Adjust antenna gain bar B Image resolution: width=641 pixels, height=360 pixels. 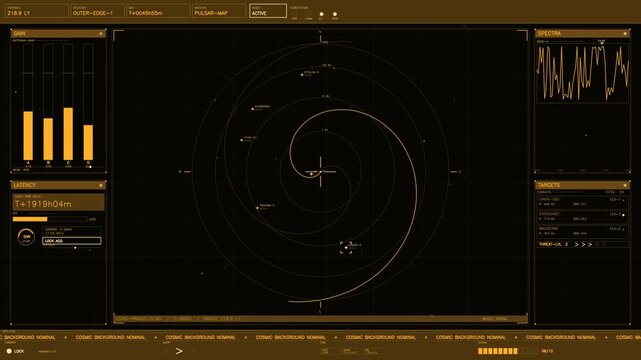[x=48, y=102]
